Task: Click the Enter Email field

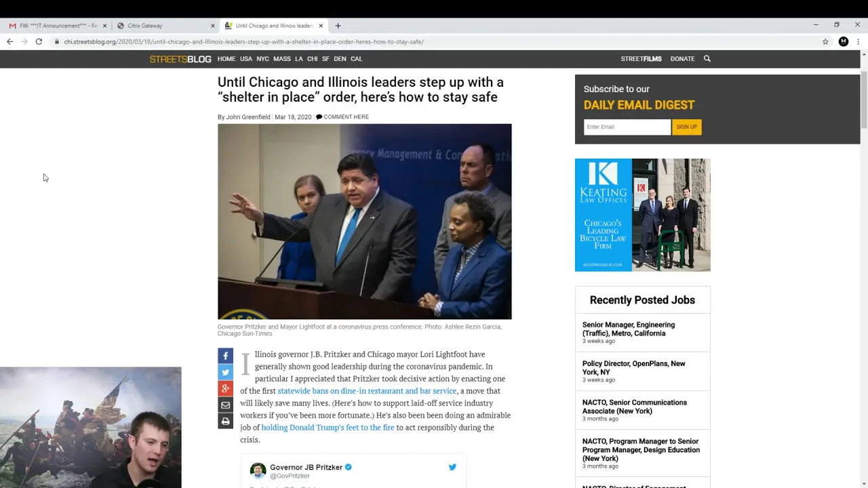Action: point(627,127)
